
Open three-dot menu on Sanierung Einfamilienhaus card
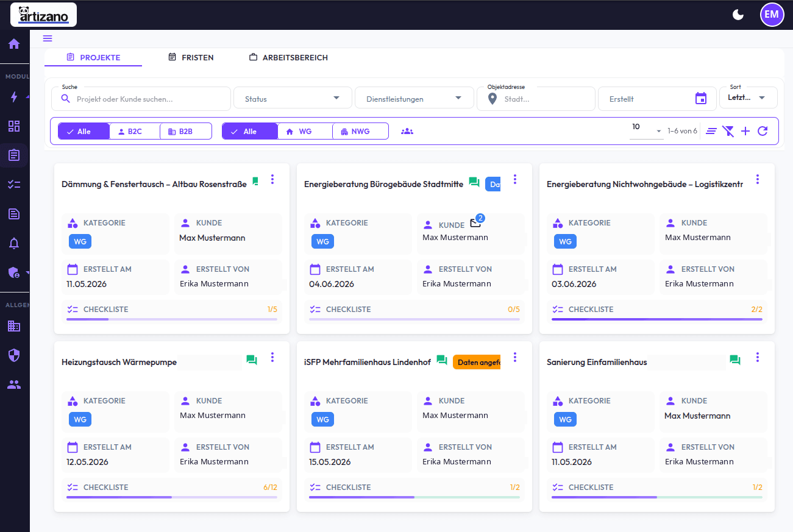[x=758, y=357]
